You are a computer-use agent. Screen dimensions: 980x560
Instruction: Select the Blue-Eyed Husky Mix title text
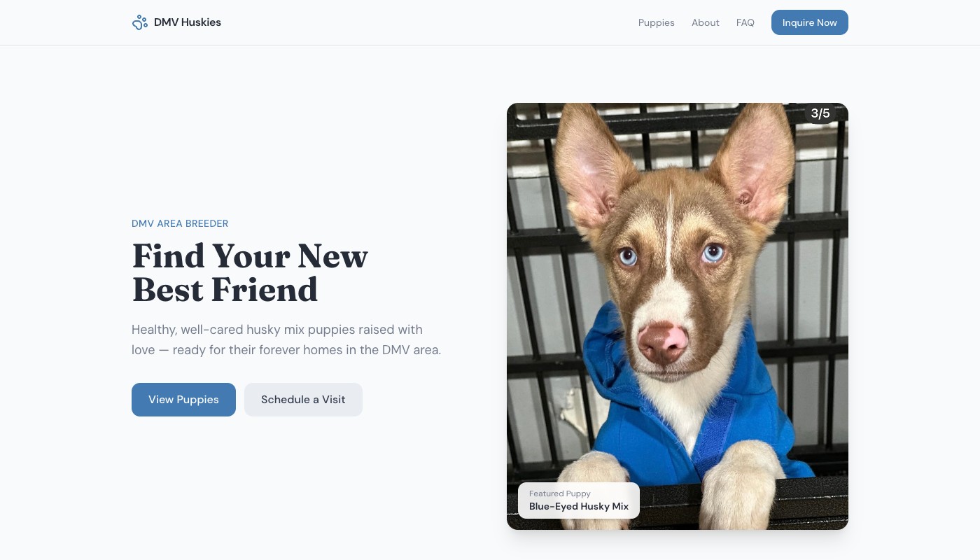click(x=579, y=506)
